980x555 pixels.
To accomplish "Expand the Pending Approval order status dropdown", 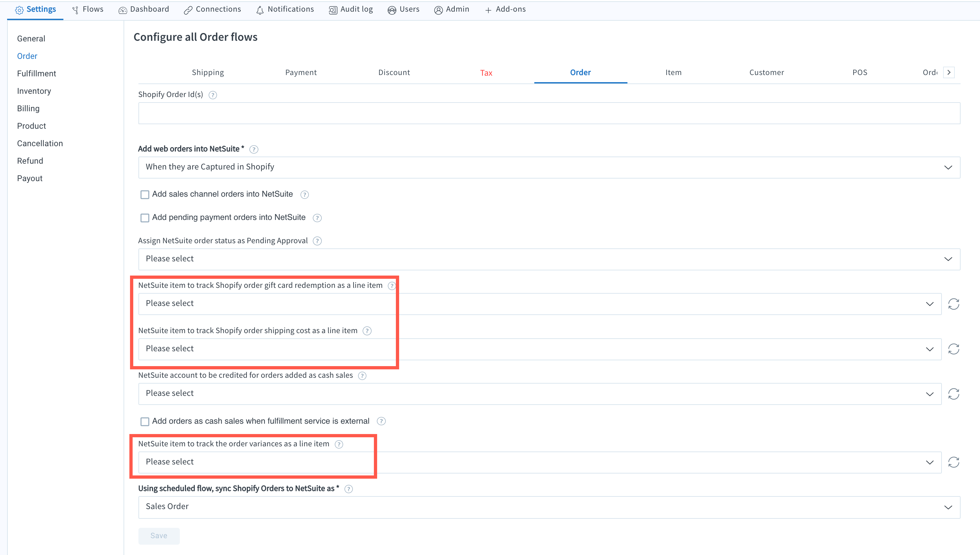I will click(x=549, y=259).
